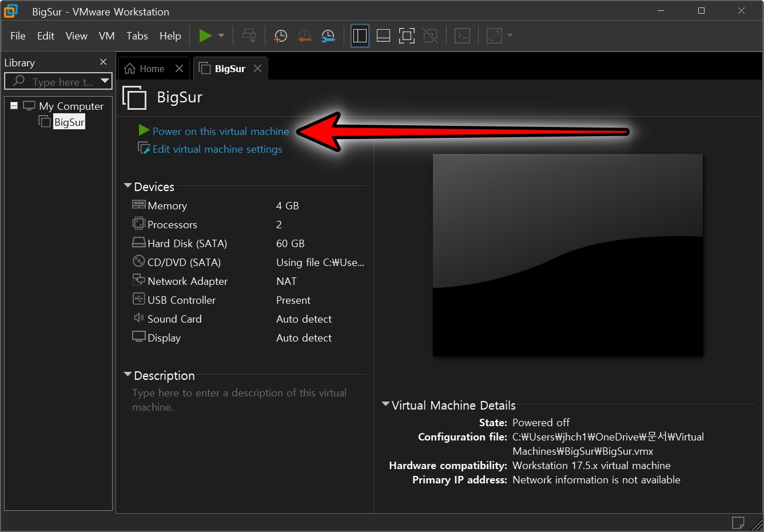This screenshot has height=532, width=764.
Task: Toggle the library sidebar view icon
Action: 360,36
